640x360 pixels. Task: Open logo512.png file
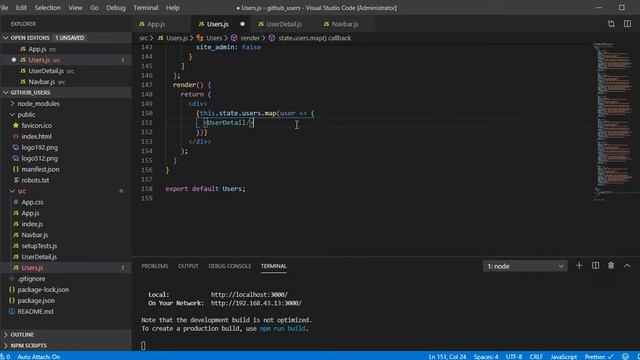pos(39,158)
